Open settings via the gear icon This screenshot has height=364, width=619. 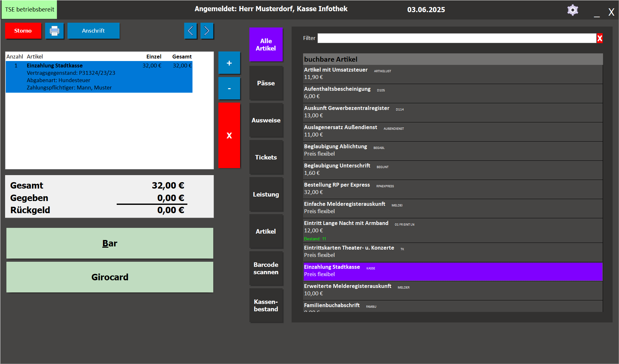pyautogui.click(x=573, y=10)
